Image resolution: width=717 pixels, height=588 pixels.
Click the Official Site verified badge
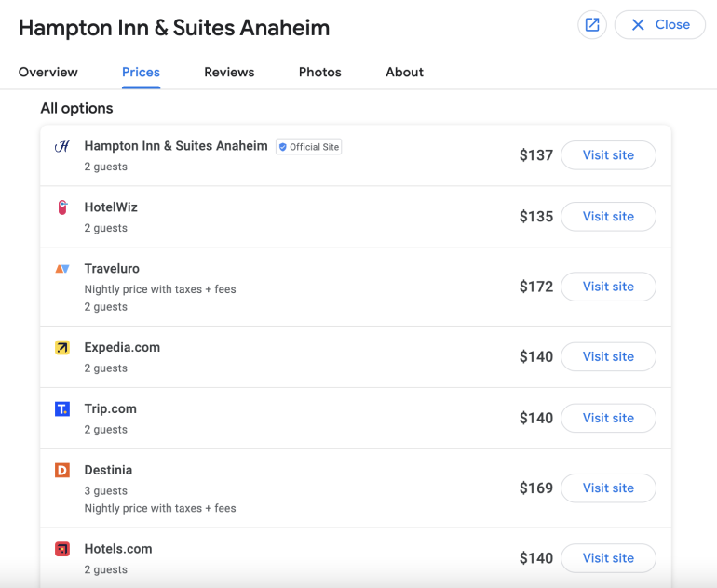pos(308,147)
